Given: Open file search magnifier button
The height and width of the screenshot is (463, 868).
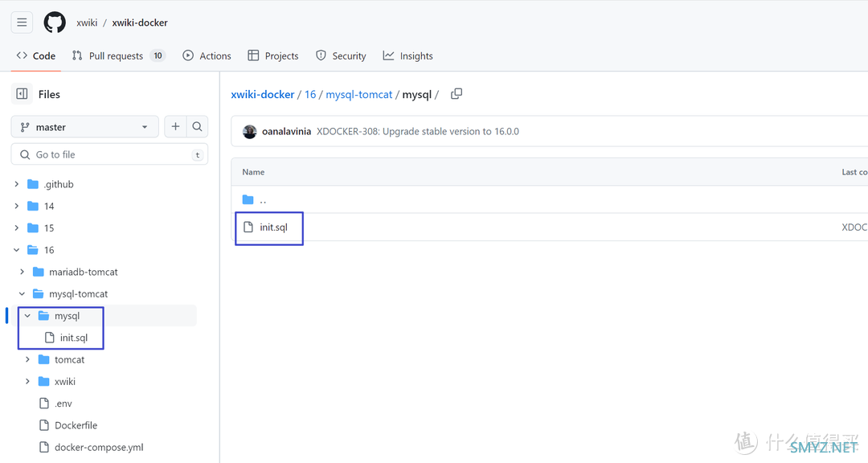Looking at the screenshot, I should tap(197, 127).
